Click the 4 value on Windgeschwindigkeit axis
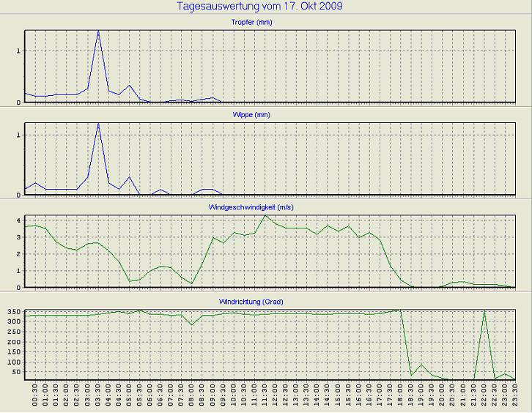Screen dimensions: 532x413 pyautogui.click(x=18, y=220)
